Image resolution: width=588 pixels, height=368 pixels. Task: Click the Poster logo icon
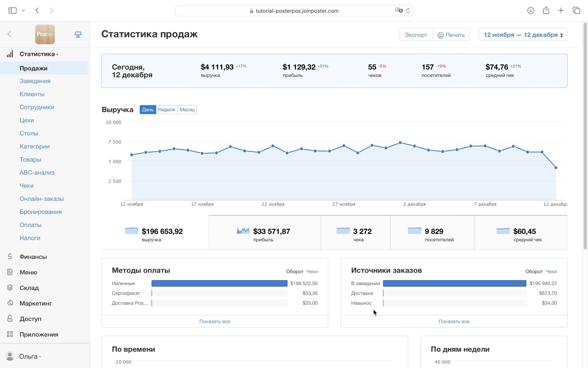pos(45,34)
